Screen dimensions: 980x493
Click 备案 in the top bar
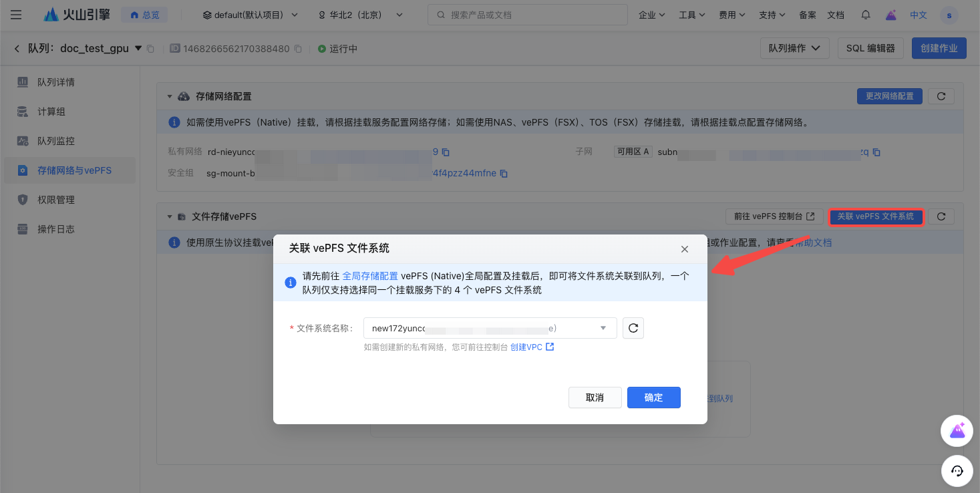coord(808,15)
